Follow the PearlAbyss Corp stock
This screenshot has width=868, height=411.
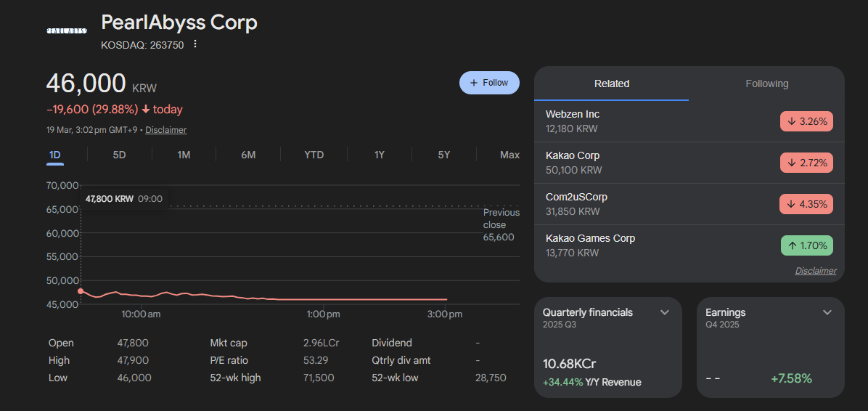click(x=489, y=83)
